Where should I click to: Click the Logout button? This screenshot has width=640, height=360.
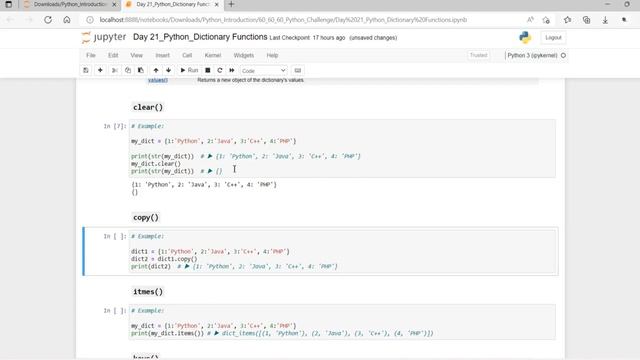pyautogui.click(x=553, y=38)
